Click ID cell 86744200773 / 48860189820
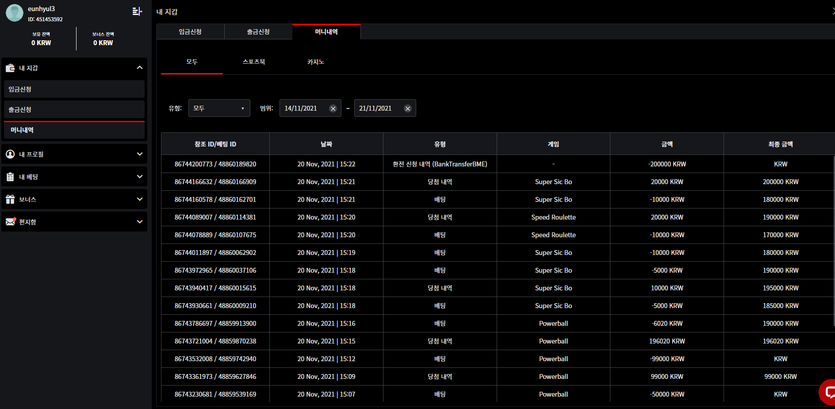This screenshot has height=409, width=835. pyautogui.click(x=215, y=164)
